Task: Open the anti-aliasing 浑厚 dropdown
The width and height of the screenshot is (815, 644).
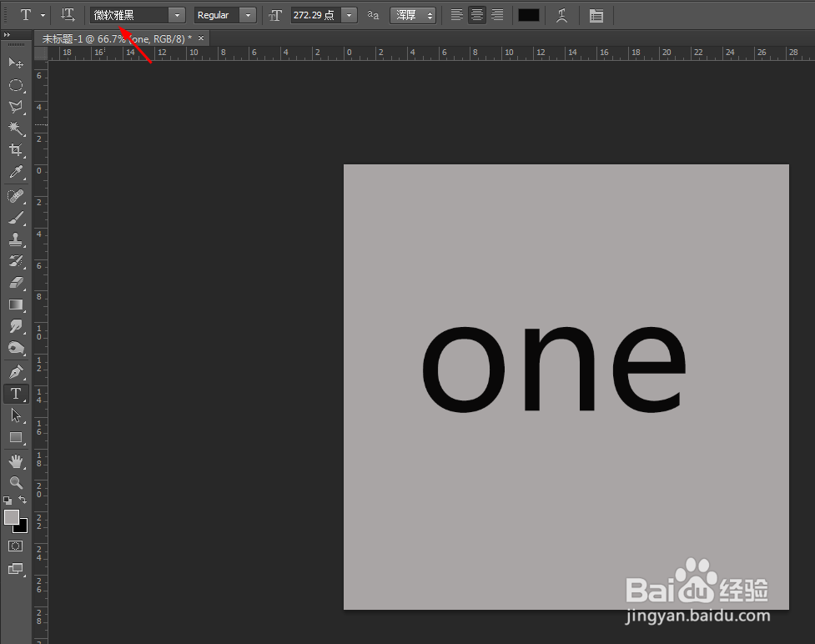Action: pos(413,16)
